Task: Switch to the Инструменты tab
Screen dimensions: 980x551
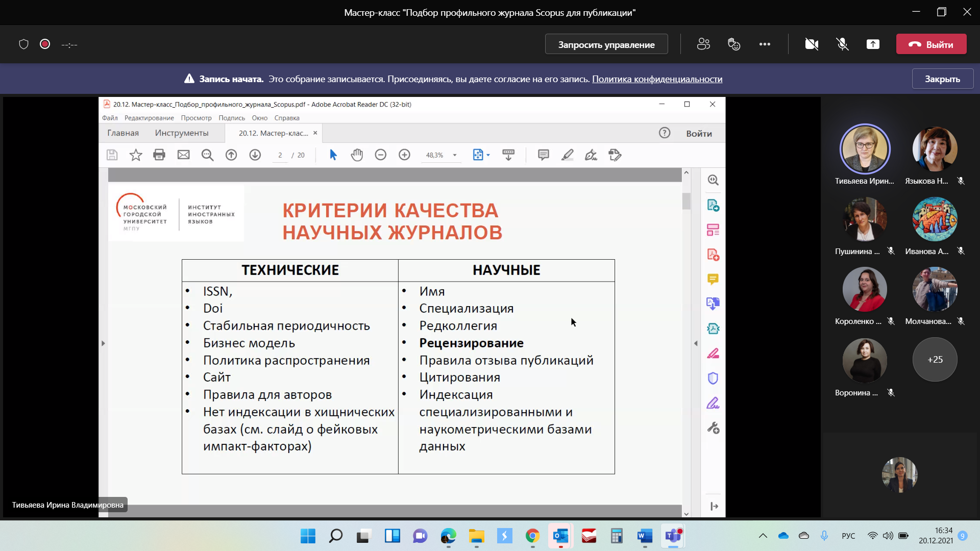Action: (x=182, y=133)
